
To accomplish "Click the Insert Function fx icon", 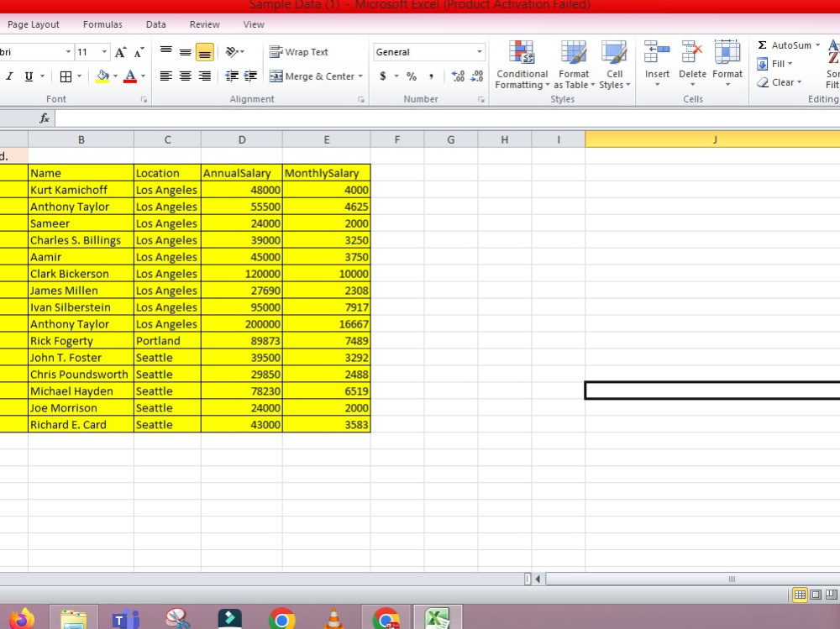I will 45,118.
